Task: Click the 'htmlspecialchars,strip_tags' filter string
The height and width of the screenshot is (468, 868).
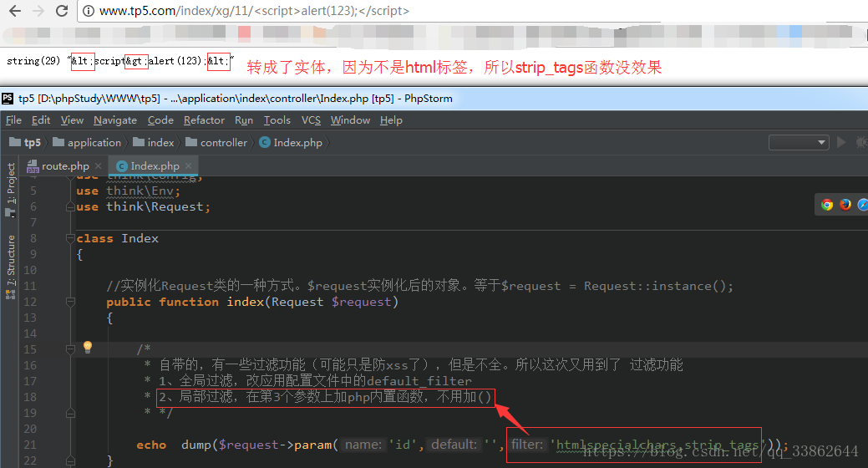Action: click(658, 445)
